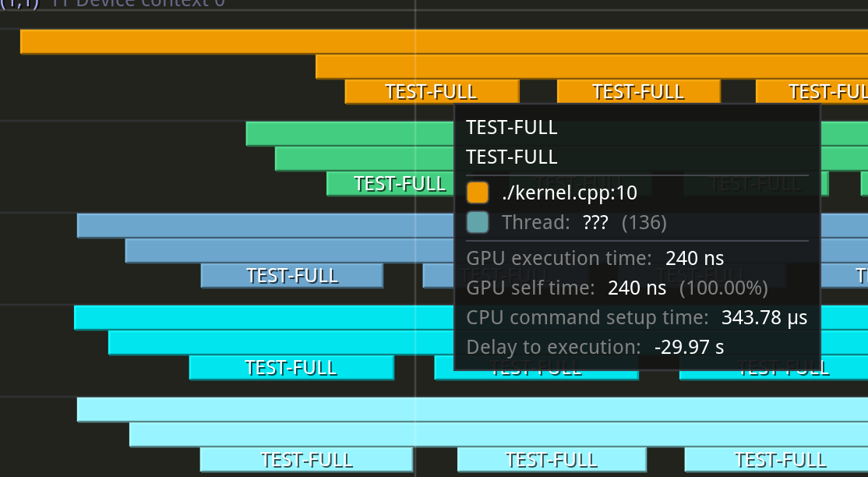Select the topmost steel-blue parent zone bar
Image resolution: width=868 pixels, height=477 pixels.
pos(265,226)
